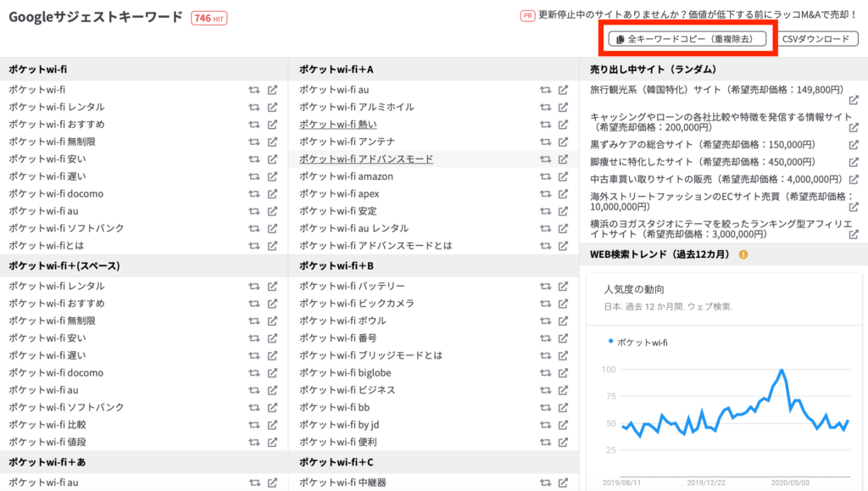868x491 pixels.
Task: Open the ポケットwi-fi 中継器 keyword link
Action: click(342, 483)
